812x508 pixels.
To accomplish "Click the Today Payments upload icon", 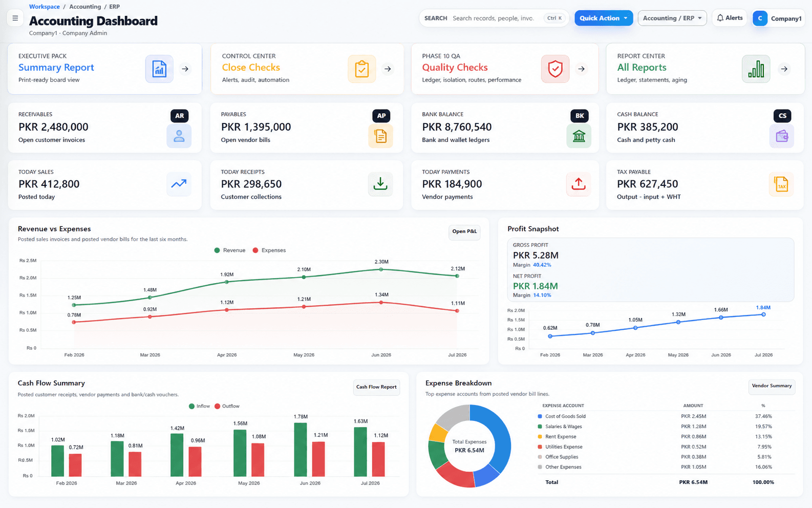I will 578,184.
